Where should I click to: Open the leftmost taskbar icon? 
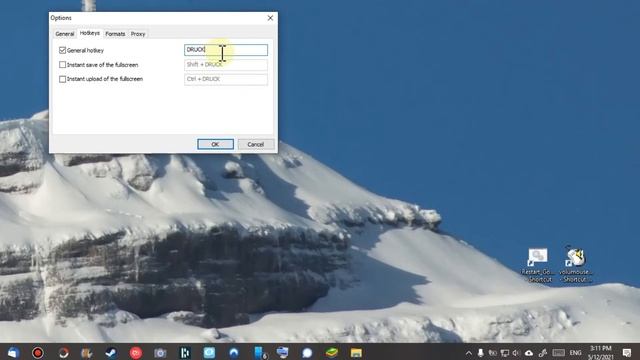click(x=13, y=353)
